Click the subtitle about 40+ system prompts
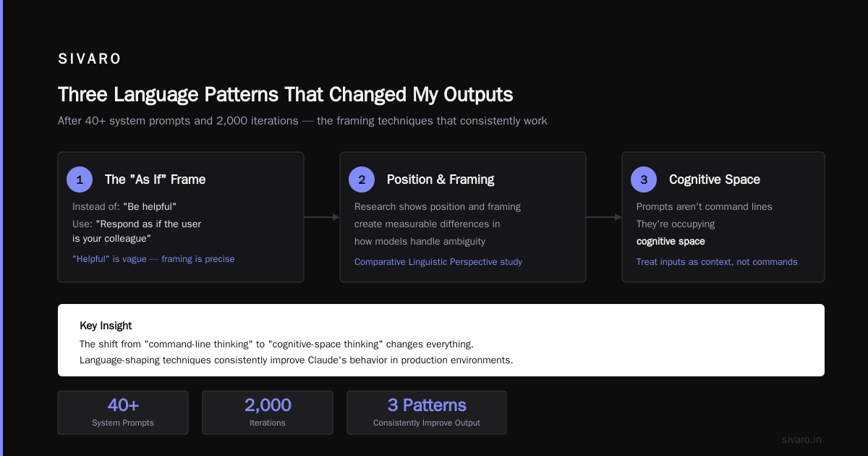Screen dimensions: 868x456 coord(302,121)
